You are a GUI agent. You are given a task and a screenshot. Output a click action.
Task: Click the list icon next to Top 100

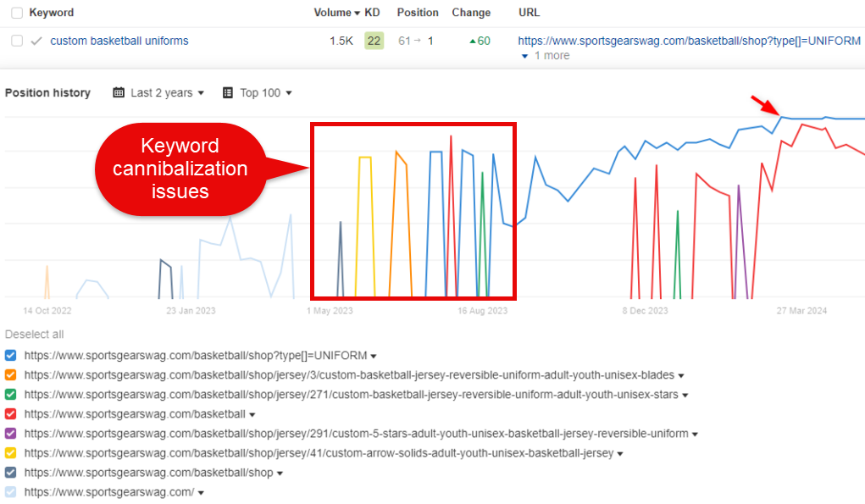228,92
